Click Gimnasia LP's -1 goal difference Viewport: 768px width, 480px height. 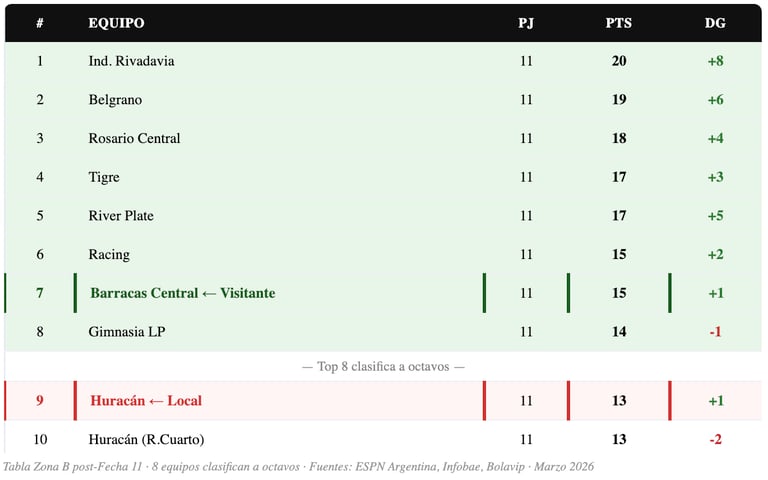(x=715, y=331)
